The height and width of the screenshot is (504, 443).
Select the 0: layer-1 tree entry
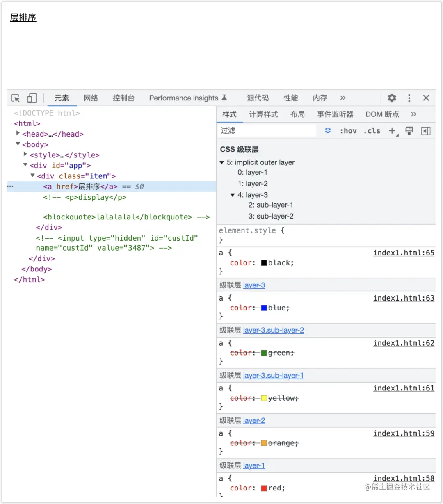tap(252, 172)
